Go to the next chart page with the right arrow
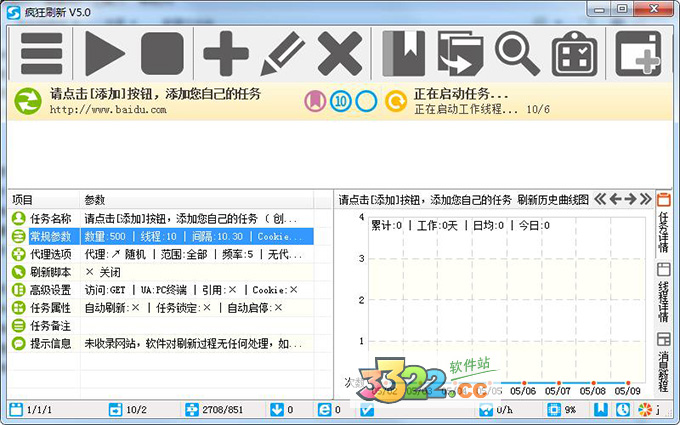680x425 pixels. point(630,199)
